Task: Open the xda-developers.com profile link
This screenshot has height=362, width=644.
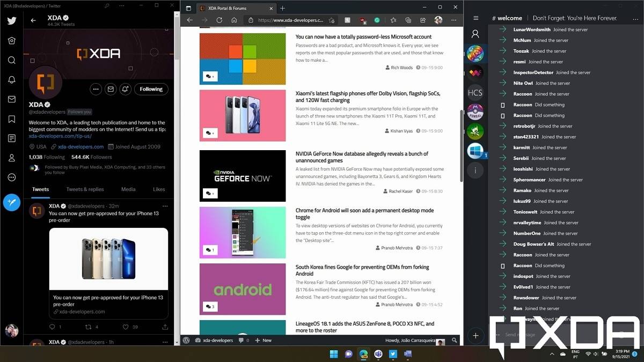Action: pyautogui.click(x=80, y=146)
